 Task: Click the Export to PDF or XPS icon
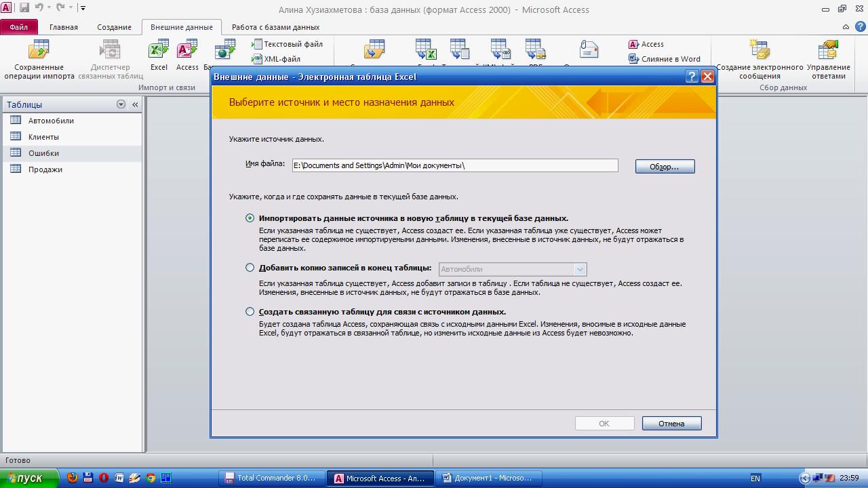point(536,49)
